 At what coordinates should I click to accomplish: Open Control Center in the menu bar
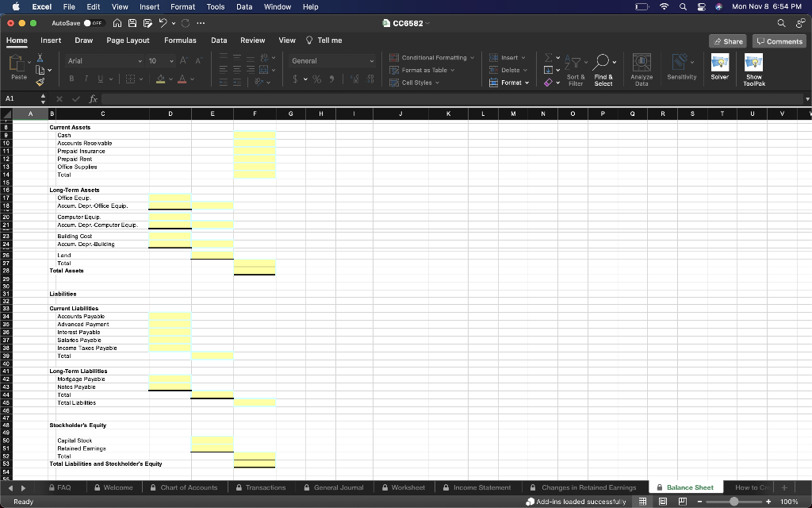pos(701,6)
